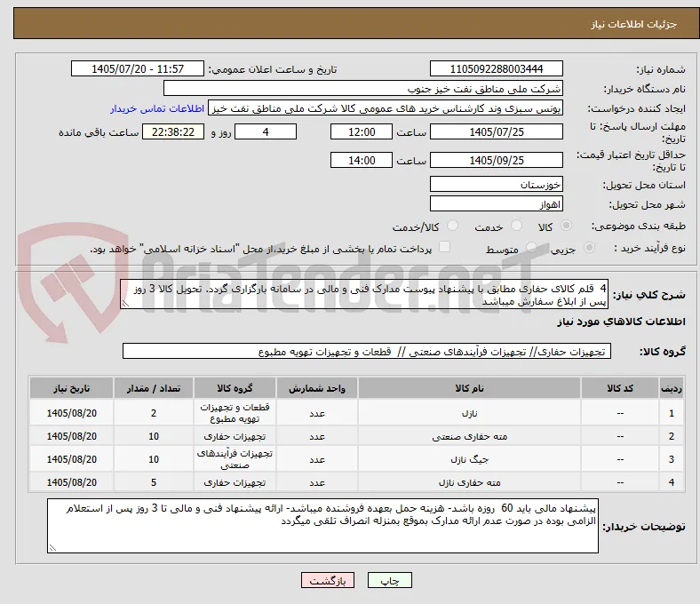Click item name جیگ نازل
The image size is (700, 604).
click(x=469, y=459)
